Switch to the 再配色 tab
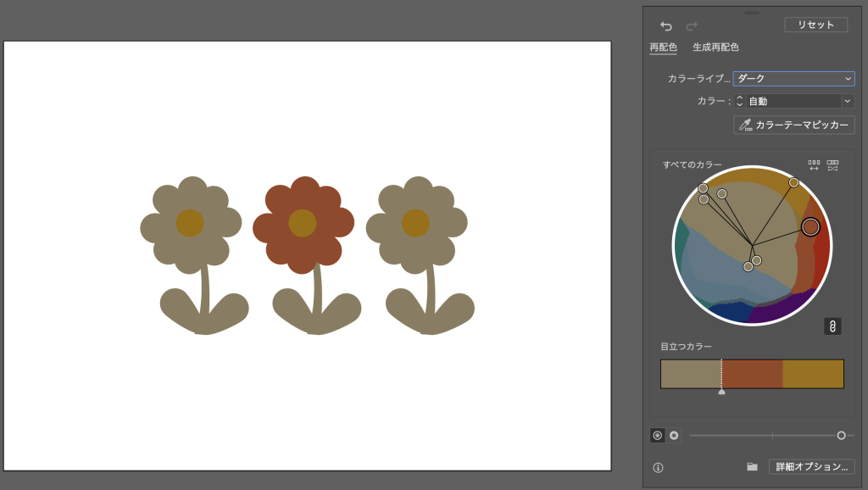Image resolution: width=868 pixels, height=490 pixels. pyautogui.click(x=663, y=47)
